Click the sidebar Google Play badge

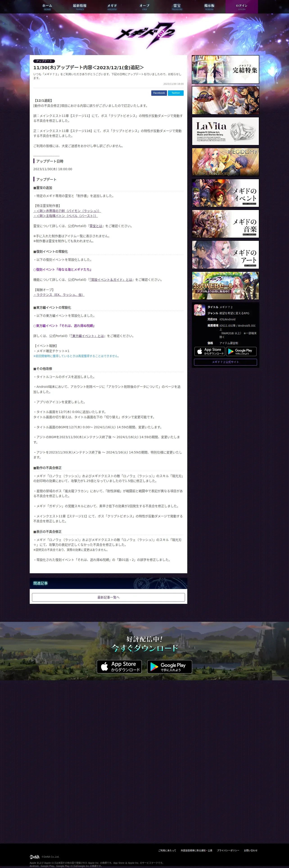pyautogui.click(x=241, y=351)
